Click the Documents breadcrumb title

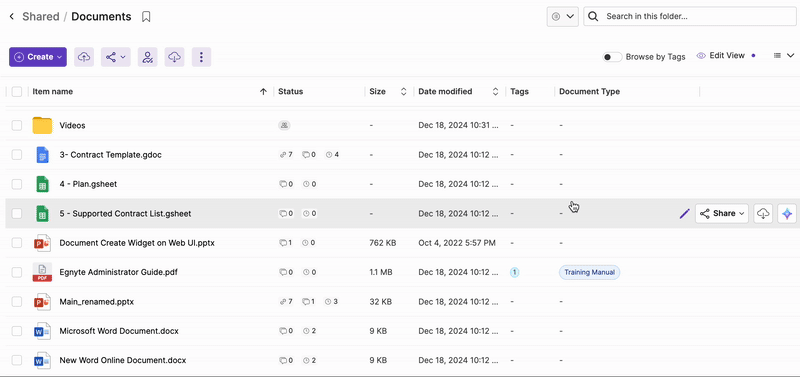click(x=101, y=17)
